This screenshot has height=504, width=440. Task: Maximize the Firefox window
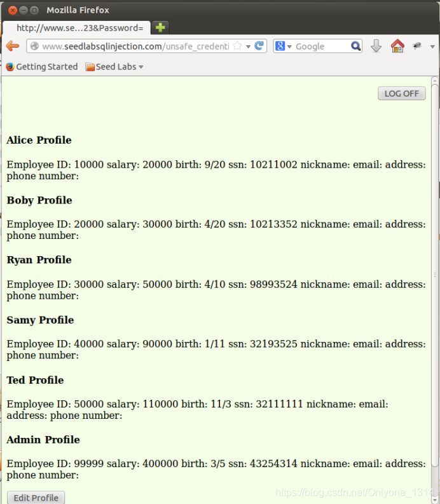[34, 11]
